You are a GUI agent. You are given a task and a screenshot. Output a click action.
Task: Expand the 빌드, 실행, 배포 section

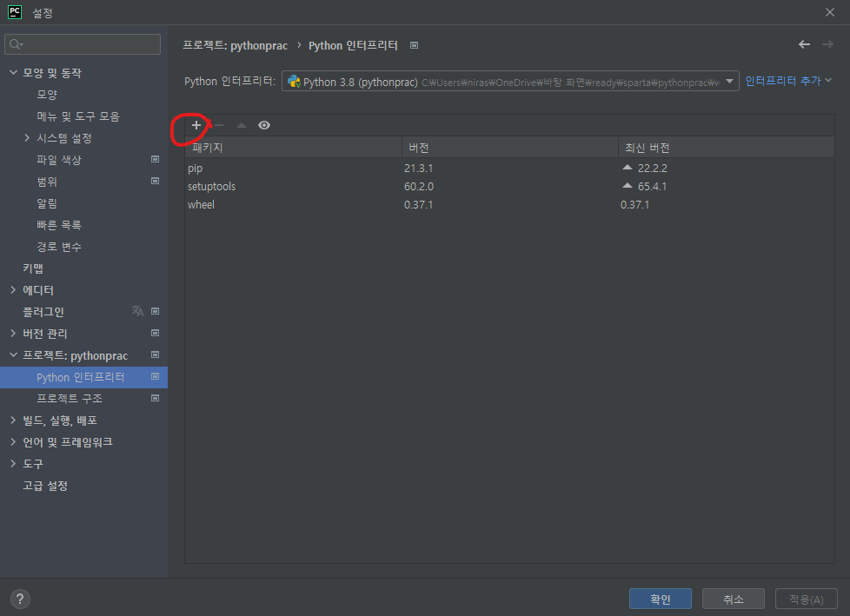(x=14, y=420)
